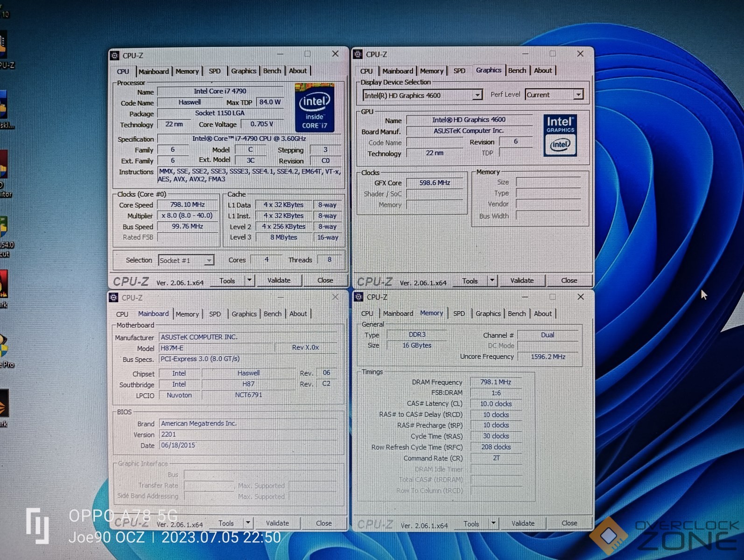The width and height of the screenshot is (744, 560).
Task: Open Tools dropdown arrow in Graphics window
Action: click(492, 280)
